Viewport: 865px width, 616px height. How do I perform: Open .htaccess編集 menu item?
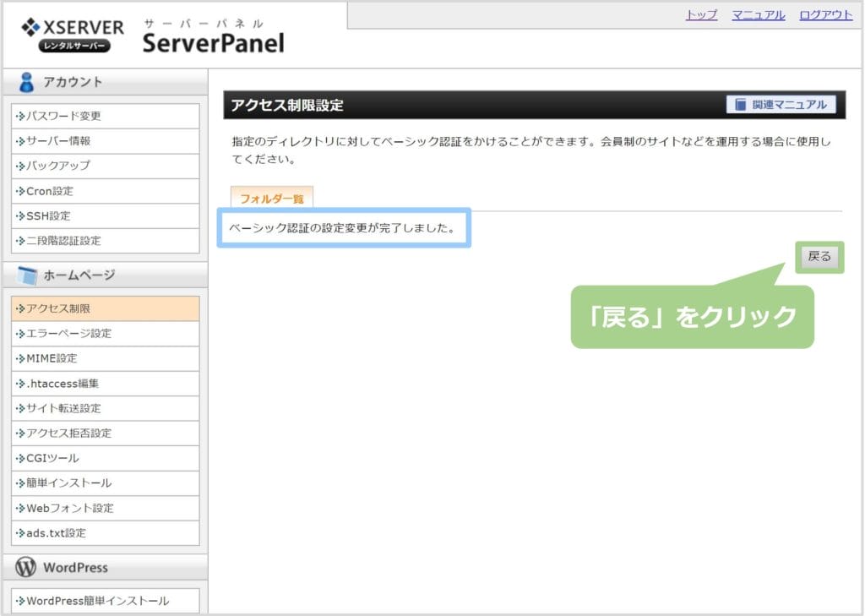(63, 384)
